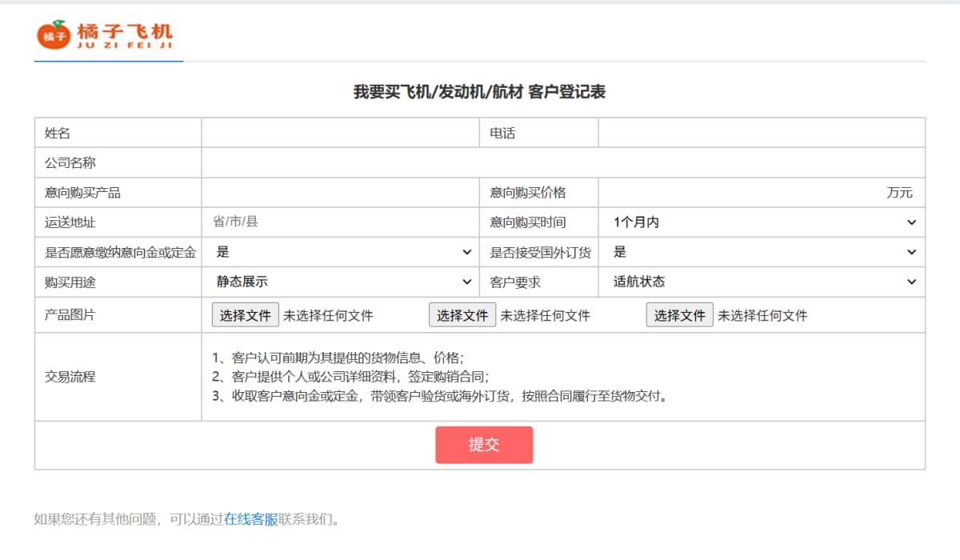Click the first 选择文件 button

[246, 315]
